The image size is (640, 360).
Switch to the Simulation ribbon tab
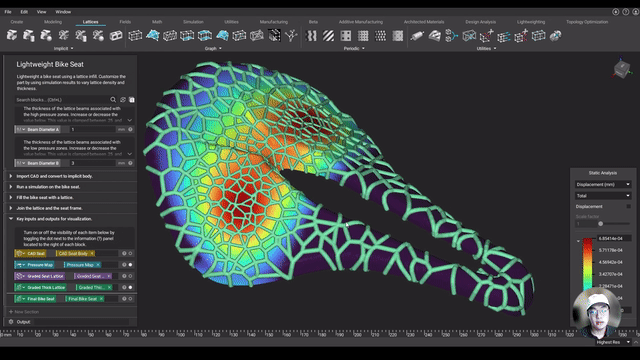(193, 22)
